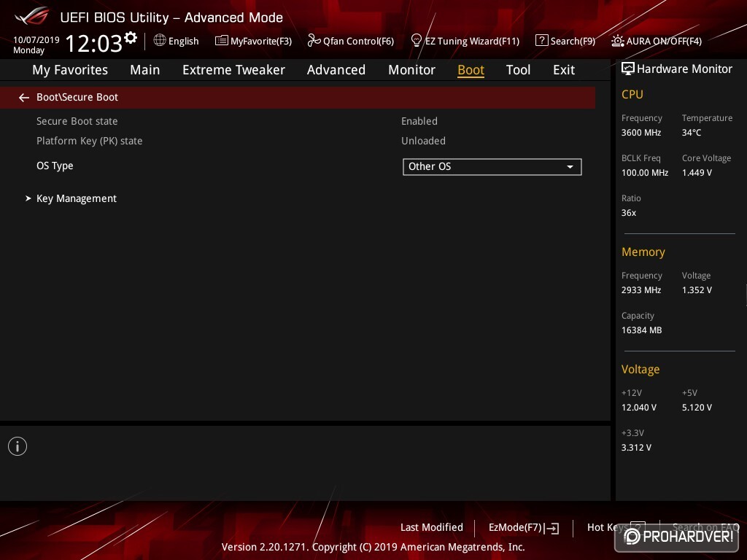Click Core Voltage value 1.449 V
This screenshot has width=747, height=560.
tap(697, 173)
